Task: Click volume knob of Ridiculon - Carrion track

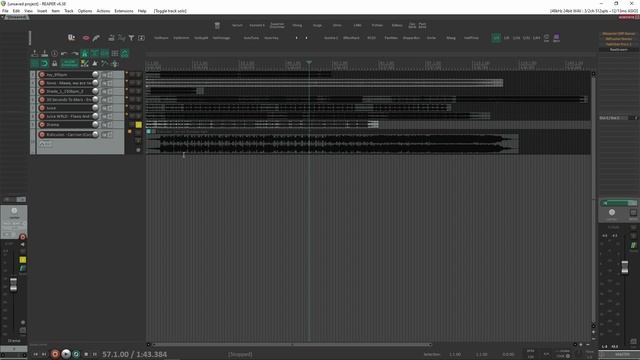Action: 95,134
